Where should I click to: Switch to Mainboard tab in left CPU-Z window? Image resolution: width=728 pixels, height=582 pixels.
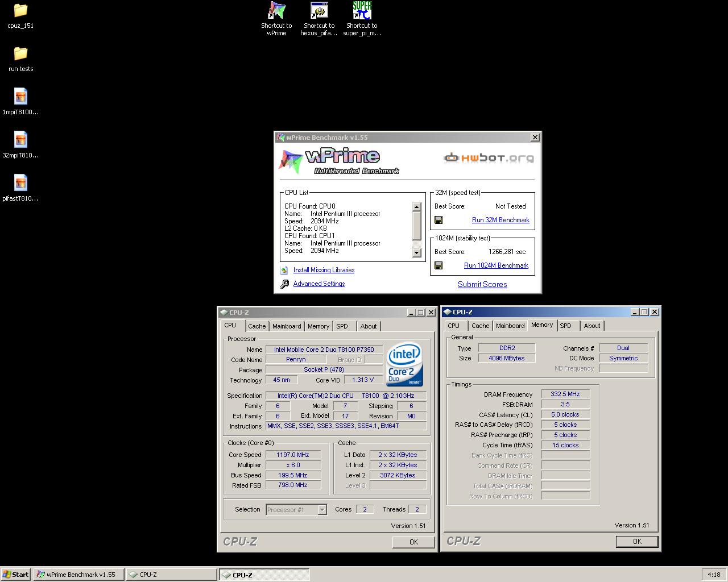pyautogui.click(x=287, y=326)
